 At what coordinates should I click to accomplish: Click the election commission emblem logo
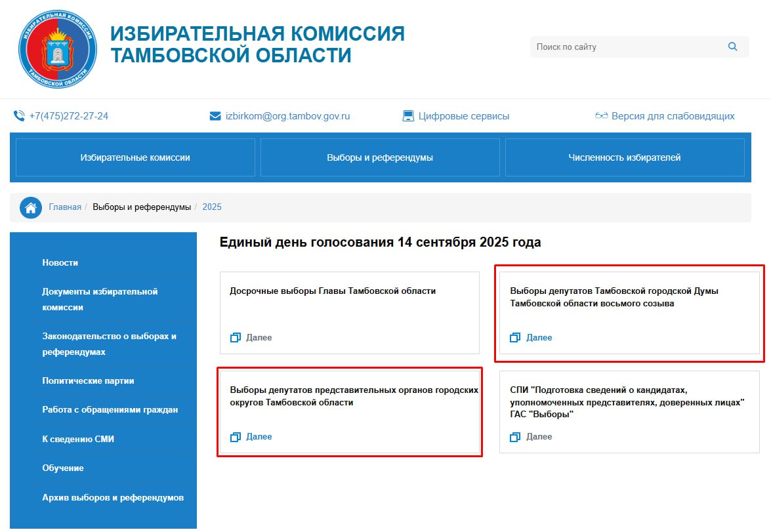[x=58, y=49]
